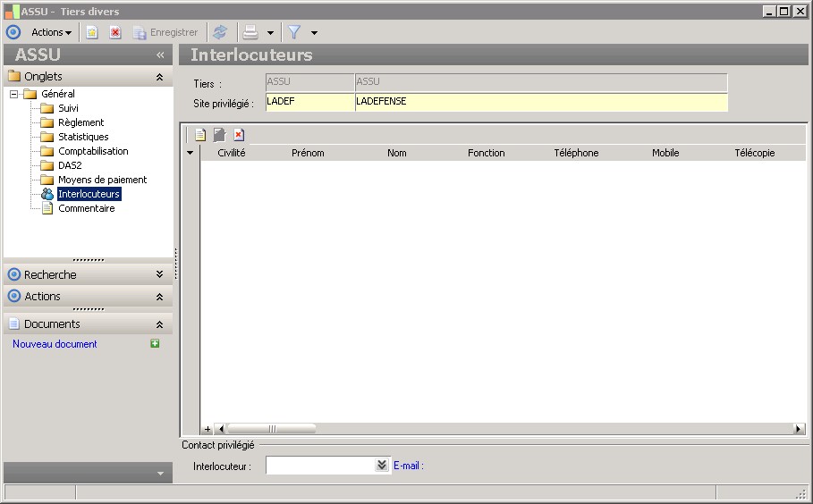Click the new record icon in main toolbar
Screen dimensions: 813x504
point(92,32)
